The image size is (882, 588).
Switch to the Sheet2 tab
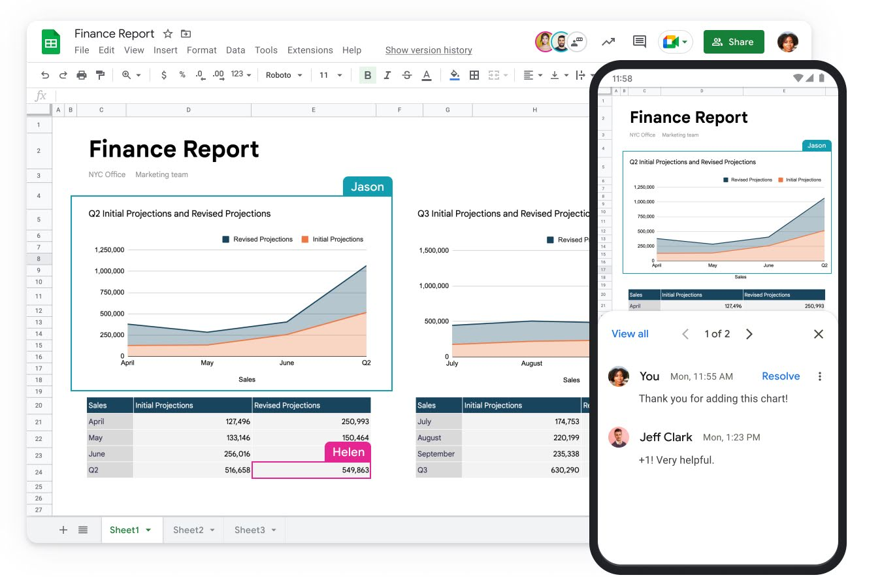click(x=188, y=530)
